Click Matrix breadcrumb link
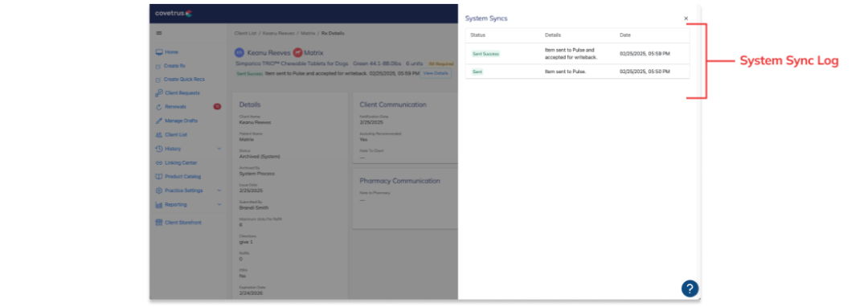868x307 pixels. [308, 33]
